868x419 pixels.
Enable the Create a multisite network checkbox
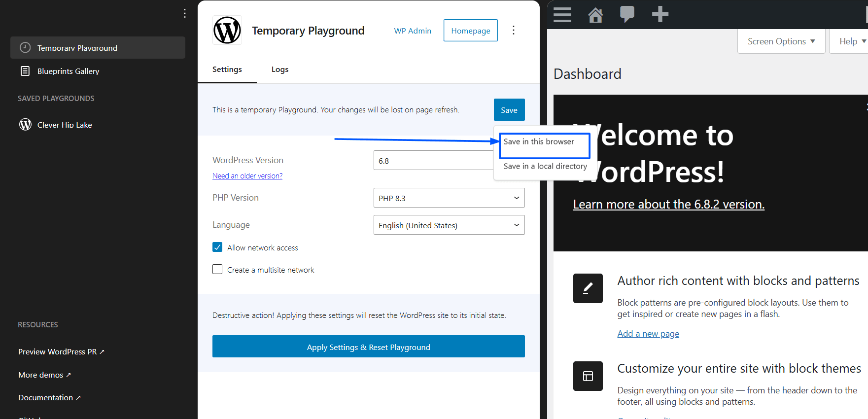(x=217, y=269)
